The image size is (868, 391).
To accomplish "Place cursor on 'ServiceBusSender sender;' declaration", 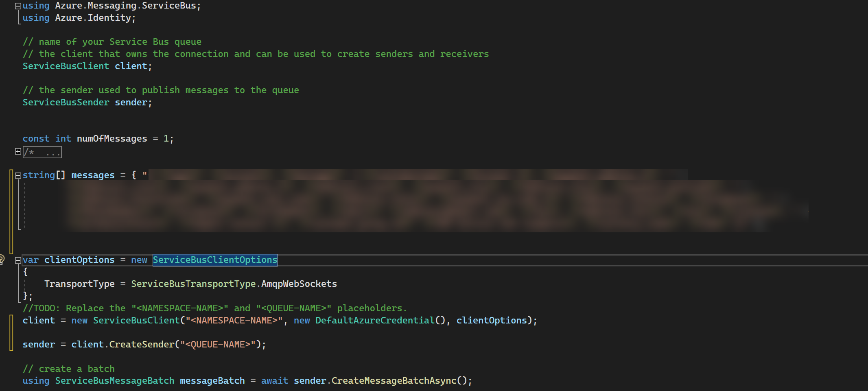I will point(87,103).
